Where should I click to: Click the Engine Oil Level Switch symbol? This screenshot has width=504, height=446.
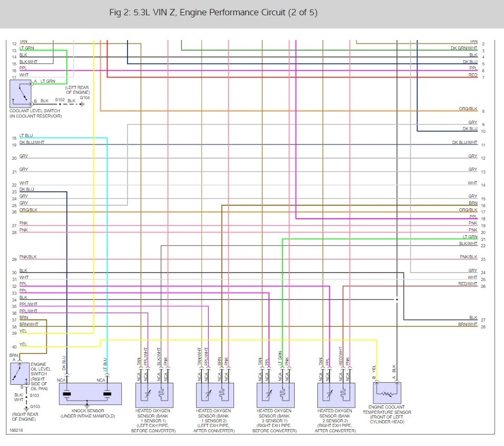pos(20,373)
